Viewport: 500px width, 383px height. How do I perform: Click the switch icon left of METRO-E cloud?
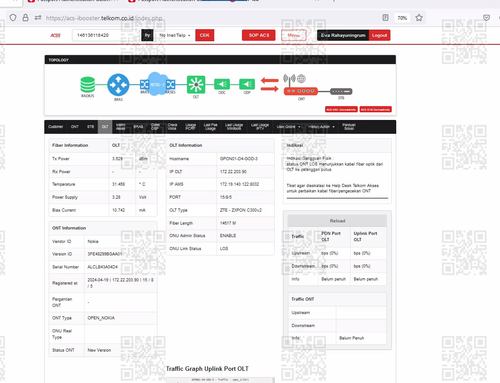[x=144, y=84]
